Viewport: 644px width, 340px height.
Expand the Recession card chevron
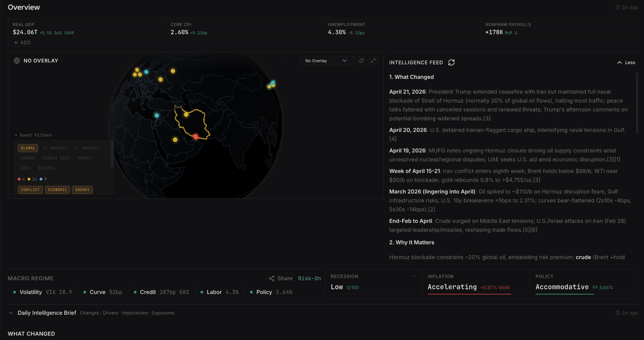click(414, 277)
